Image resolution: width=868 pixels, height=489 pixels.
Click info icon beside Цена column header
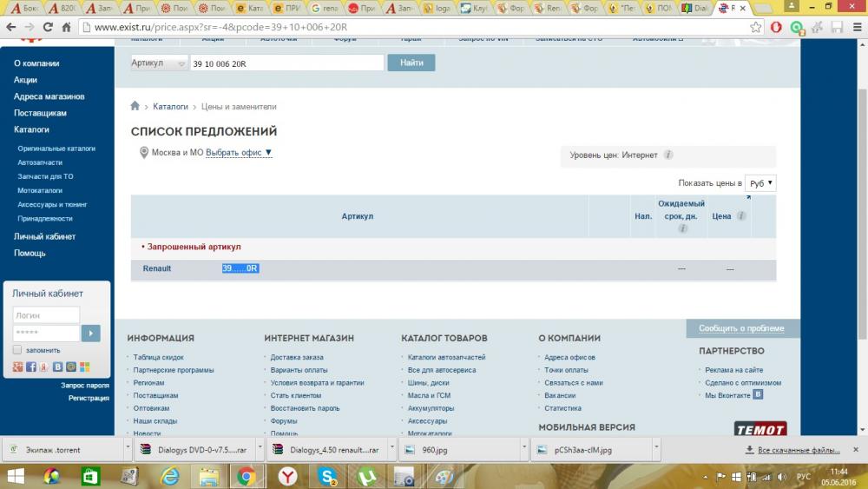click(741, 216)
